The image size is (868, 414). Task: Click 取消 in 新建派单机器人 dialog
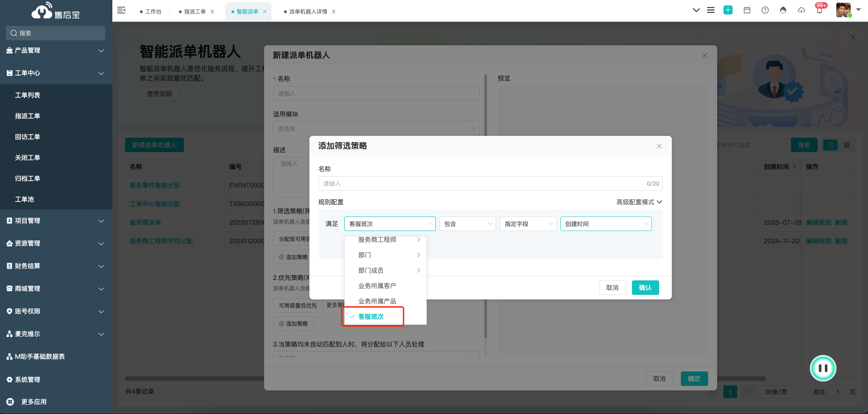coord(660,379)
